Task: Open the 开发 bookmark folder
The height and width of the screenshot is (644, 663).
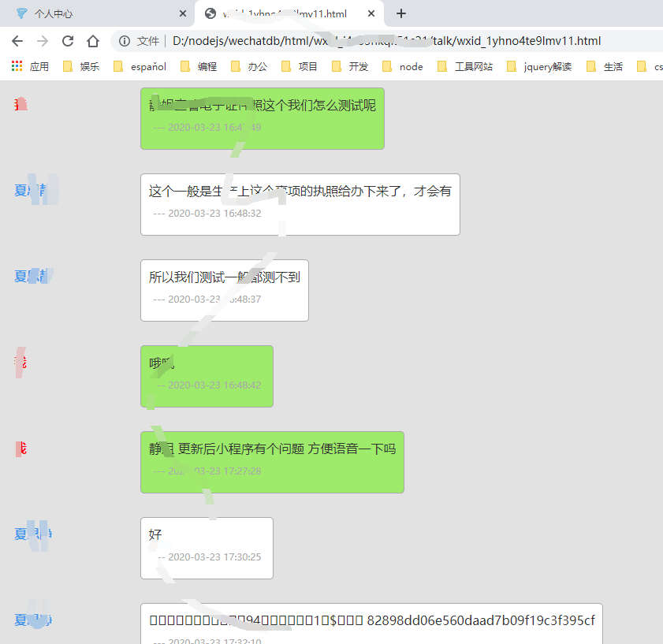Action: coord(350,66)
